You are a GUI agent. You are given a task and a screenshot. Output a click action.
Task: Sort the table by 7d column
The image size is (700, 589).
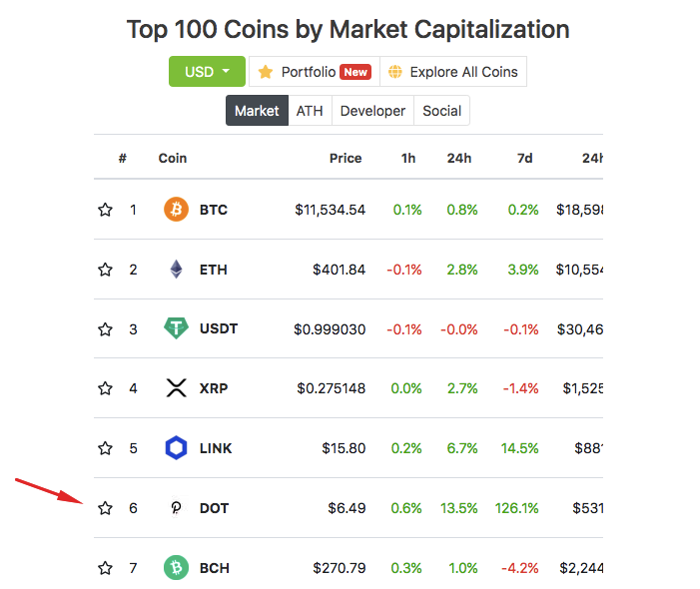point(525,158)
